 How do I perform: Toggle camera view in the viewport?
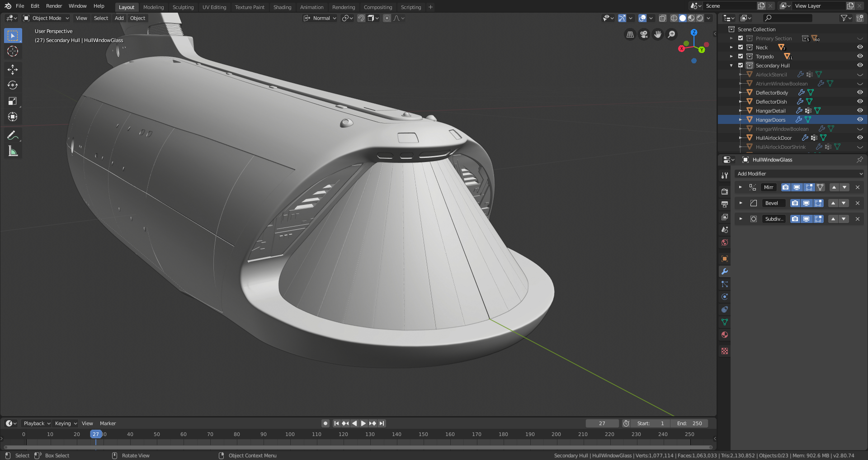point(644,34)
